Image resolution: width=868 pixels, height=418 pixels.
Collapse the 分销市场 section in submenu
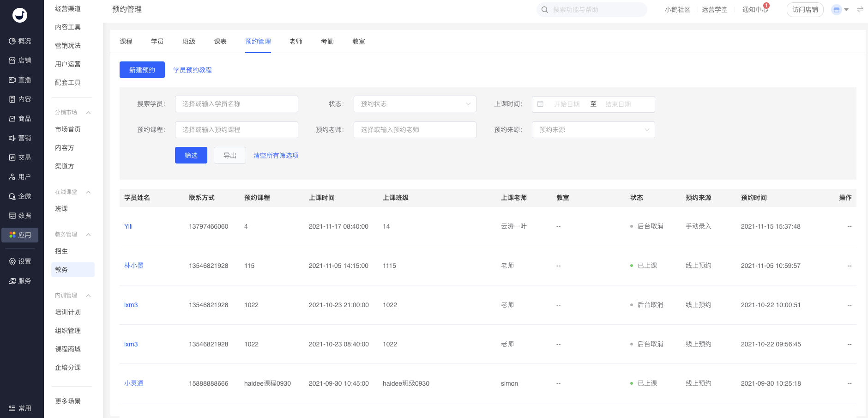pyautogui.click(x=88, y=113)
